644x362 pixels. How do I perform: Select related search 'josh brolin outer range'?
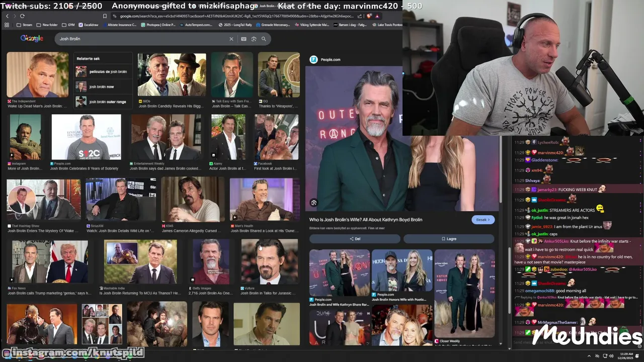click(103, 102)
